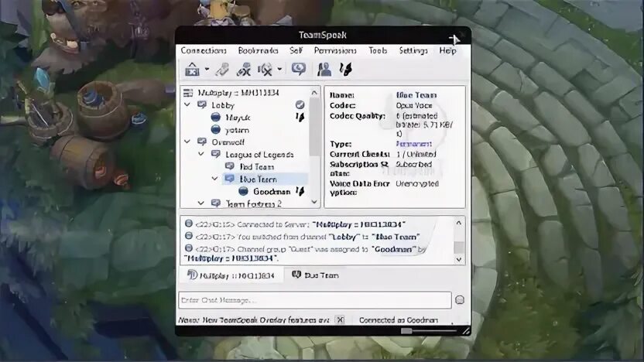Click the Team Fortress 2 channel icon
The height and width of the screenshot is (362, 644).
[x=216, y=203]
